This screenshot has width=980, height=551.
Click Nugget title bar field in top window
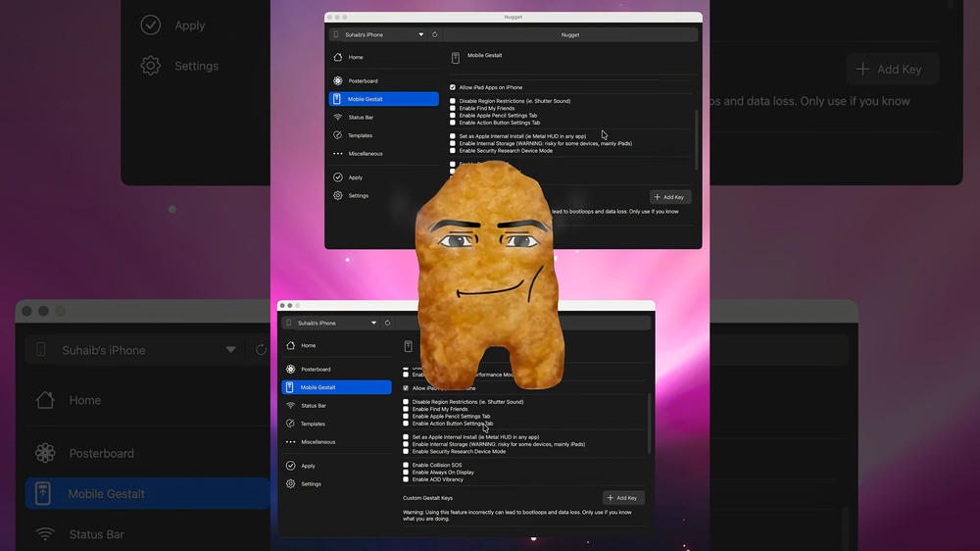point(570,34)
